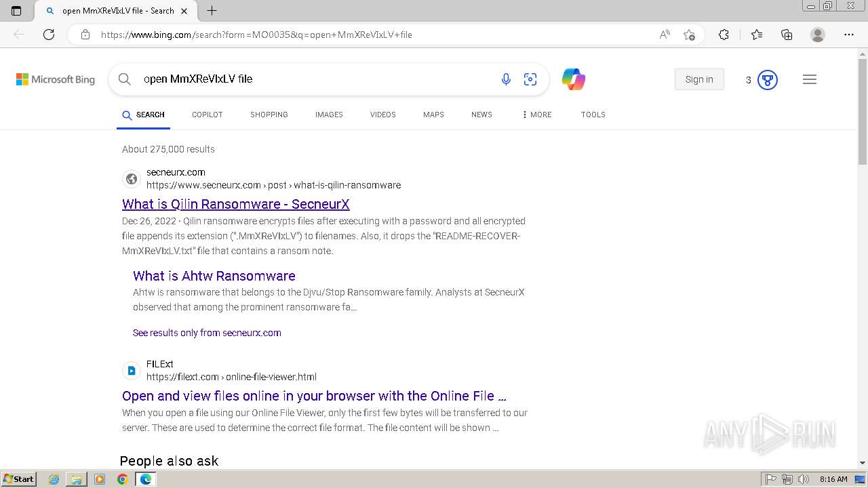Click the FILExt favicon
The width and height of the screenshot is (868, 488).
[132, 371]
